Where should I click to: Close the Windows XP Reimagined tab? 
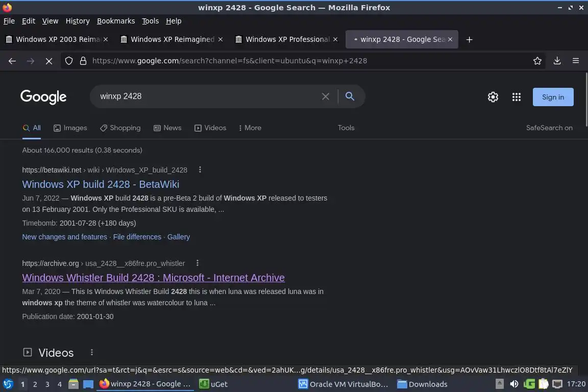click(220, 39)
